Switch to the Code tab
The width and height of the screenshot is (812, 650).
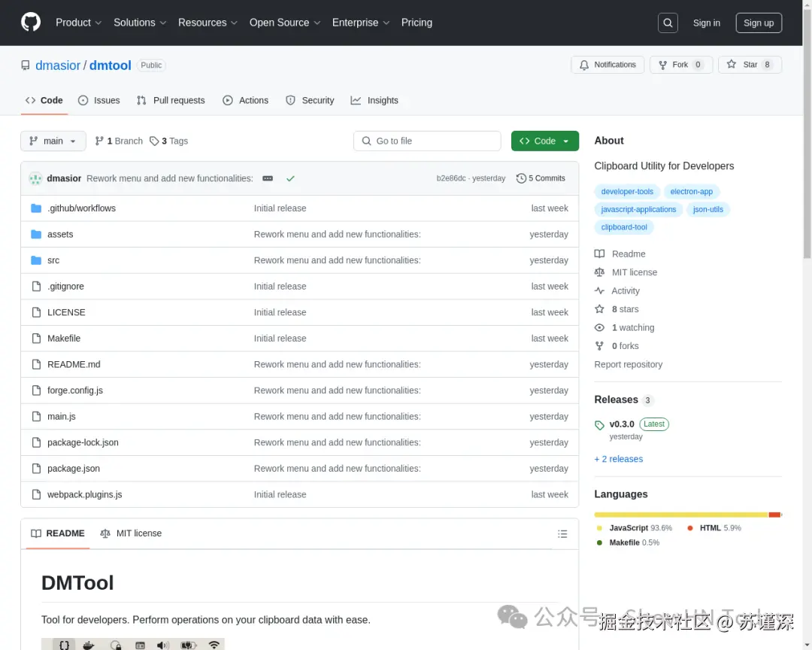[x=44, y=101]
